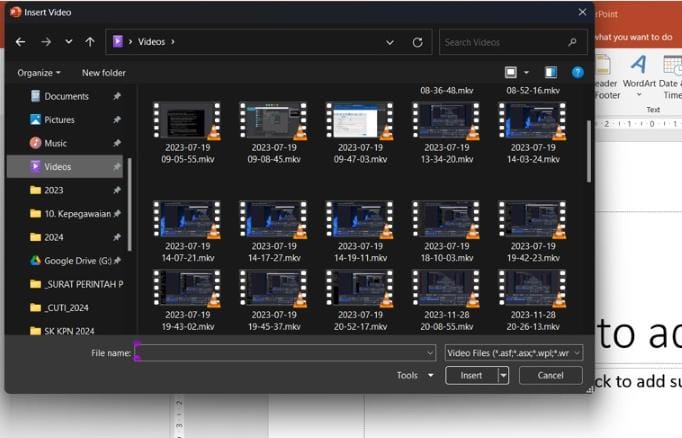Toggle the preview pane icon
Viewport: 682px width, 438px height.
pyautogui.click(x=550, y=73)
